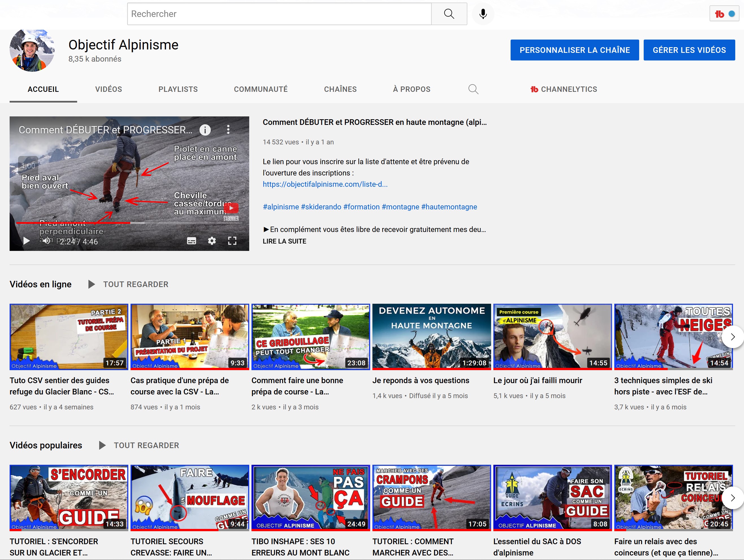Open tutoriel relais coinceurs thumbnail
This screenshot has width=744, height=560.
click(673, 498)
